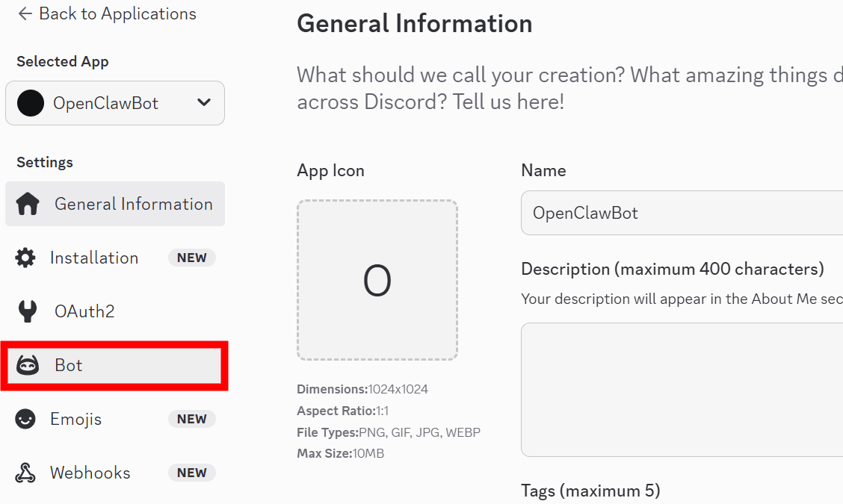
Task: Click the home icon for General Information
Action: (x=28, y=204)
